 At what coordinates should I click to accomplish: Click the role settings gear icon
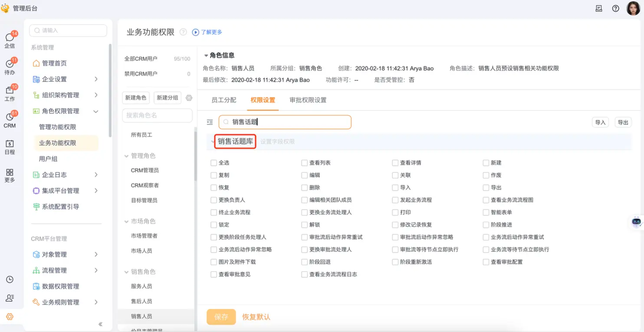tap(189, 98)
